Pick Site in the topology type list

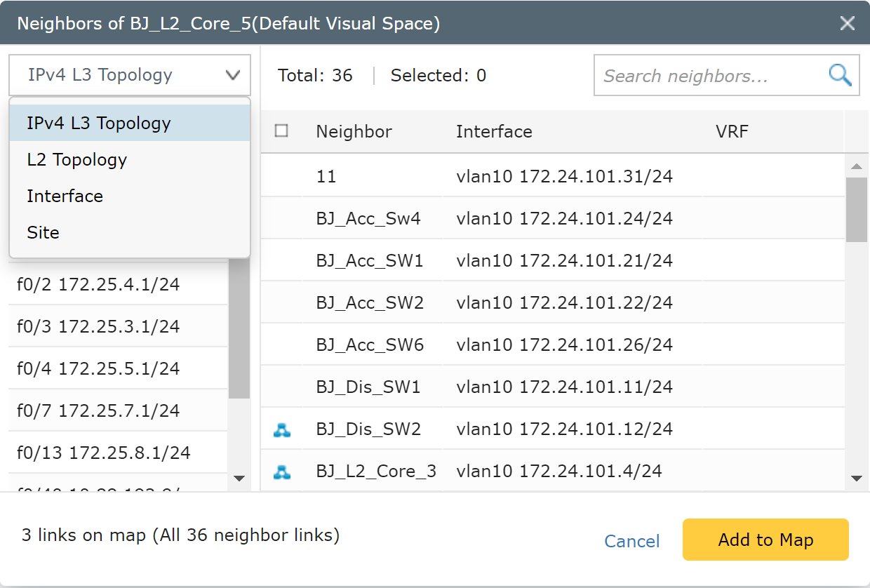click(x=43, y=232)
